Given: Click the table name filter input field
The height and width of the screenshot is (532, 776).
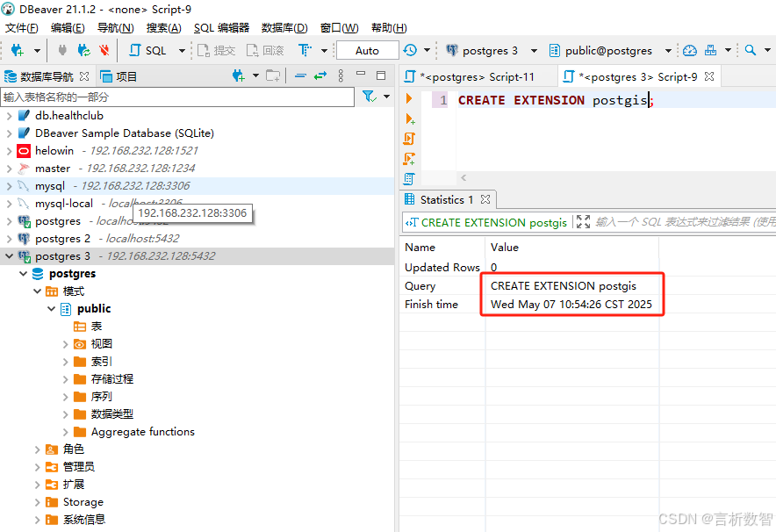Looking at the screenshot, I should [177, 97].
